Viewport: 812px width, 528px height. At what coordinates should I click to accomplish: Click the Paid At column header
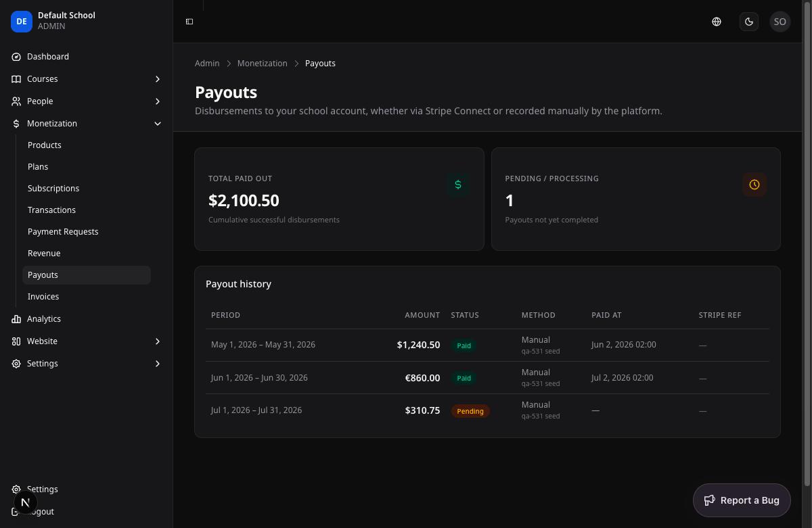pyautogui.click(x=606, y=315)
